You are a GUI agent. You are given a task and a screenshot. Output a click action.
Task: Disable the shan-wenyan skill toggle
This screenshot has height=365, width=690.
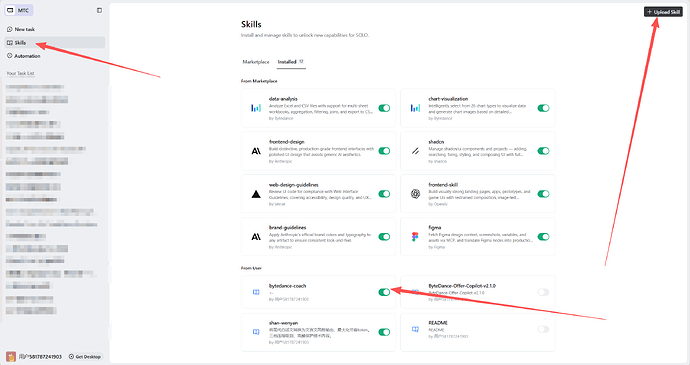tap(384, 332)
